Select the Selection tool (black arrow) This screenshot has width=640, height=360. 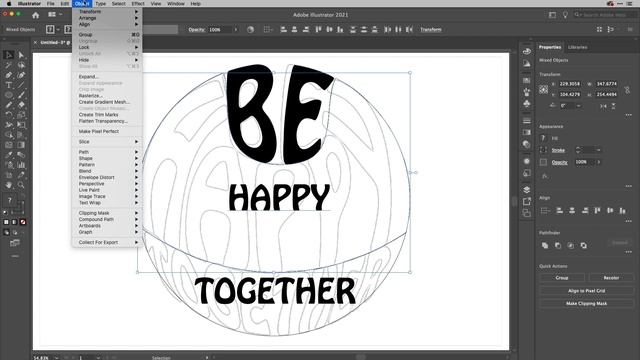[9, 55]
